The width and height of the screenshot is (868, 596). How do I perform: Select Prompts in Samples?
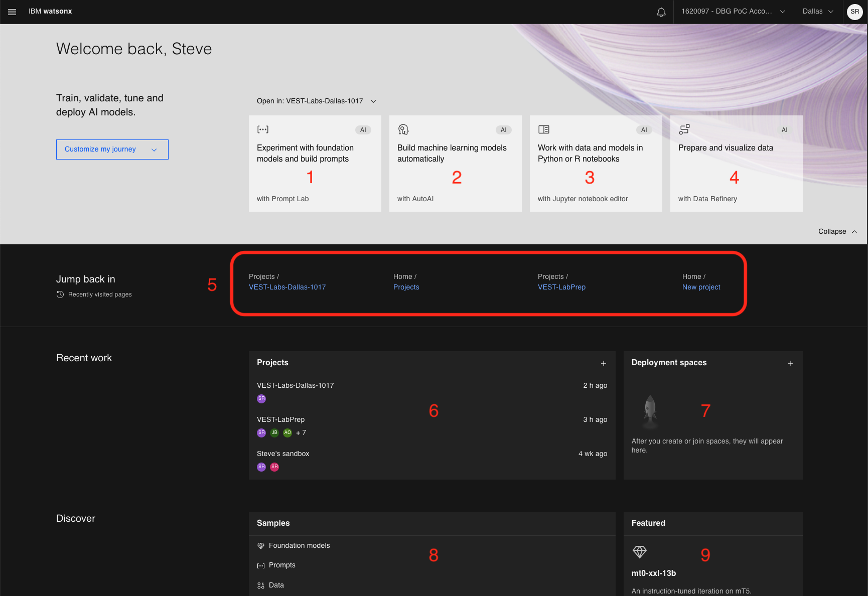coord(282,565)
